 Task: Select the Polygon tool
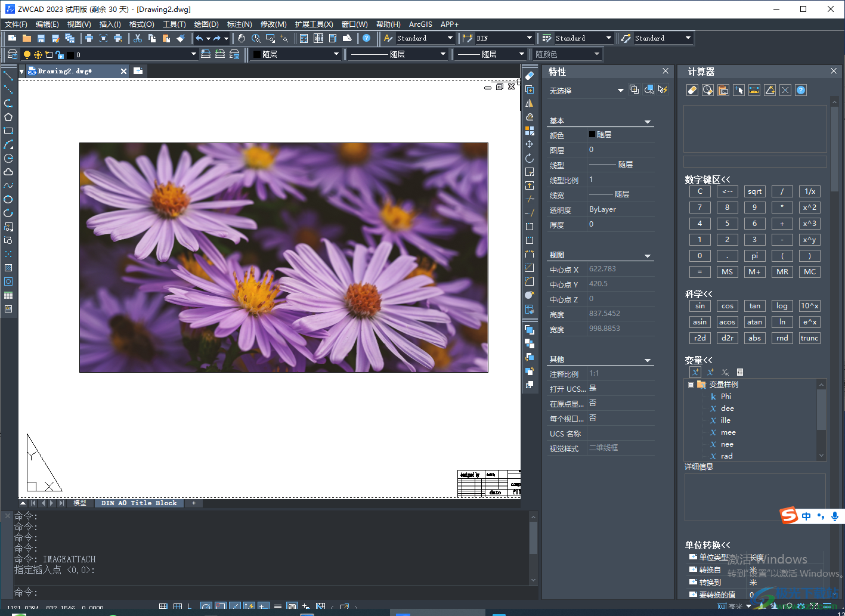[x=8, y=117]
